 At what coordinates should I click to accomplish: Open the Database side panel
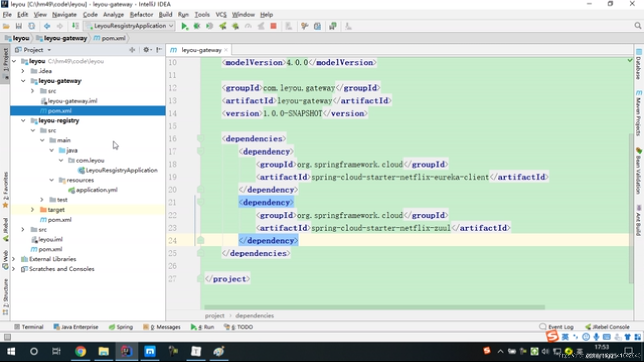pyautogui.click(x=638, y=64)
